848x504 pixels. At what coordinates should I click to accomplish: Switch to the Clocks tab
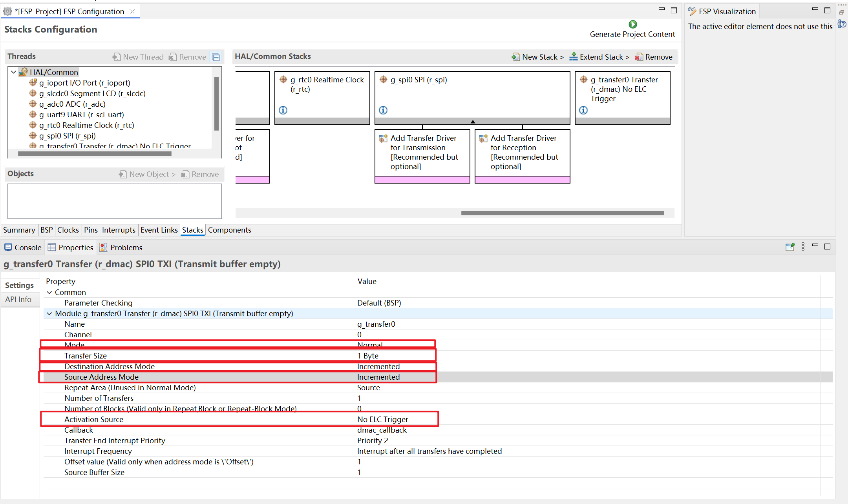(x=68, y=230)
